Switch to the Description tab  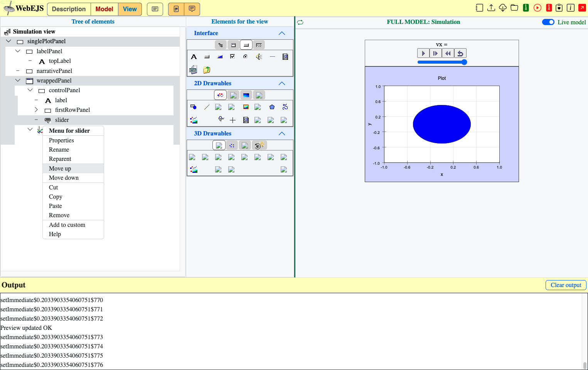tap(69, 9)
